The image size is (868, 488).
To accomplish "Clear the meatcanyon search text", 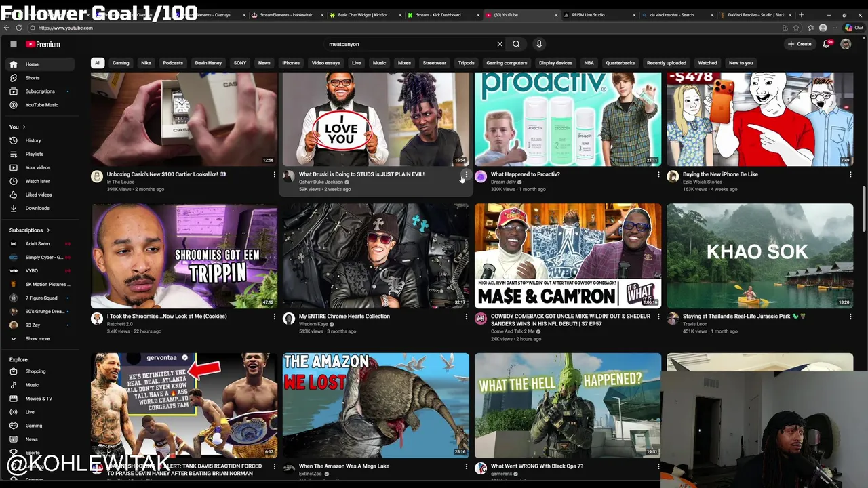I will tap(500, 44).
